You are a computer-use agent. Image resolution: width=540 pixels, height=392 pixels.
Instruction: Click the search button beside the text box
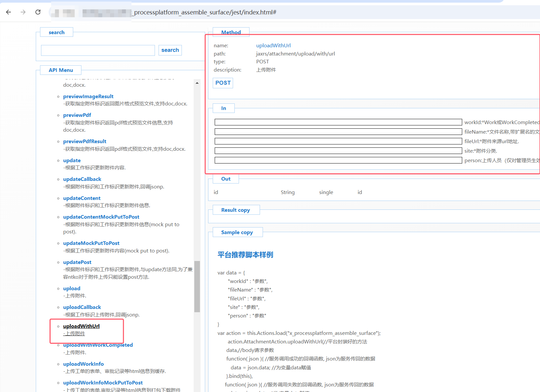[x=170, y=50]
